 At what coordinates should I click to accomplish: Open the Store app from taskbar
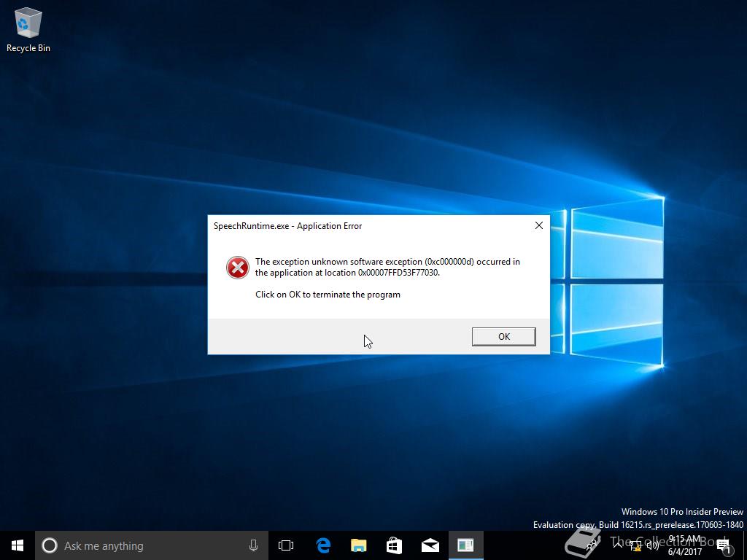395,545
